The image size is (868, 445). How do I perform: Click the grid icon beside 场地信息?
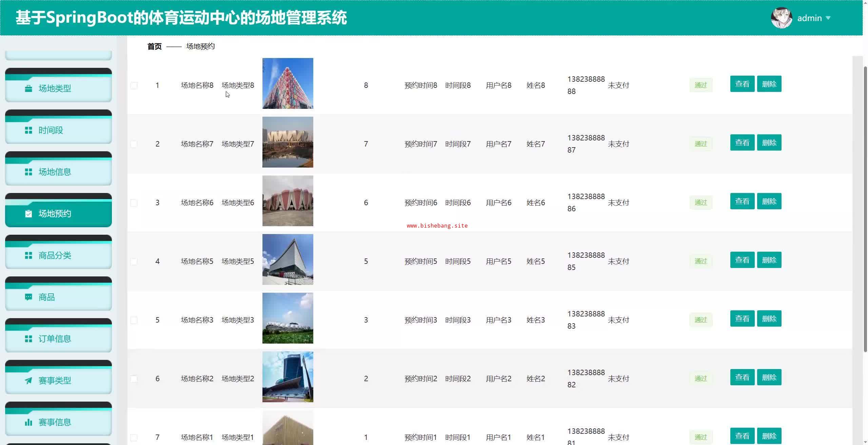[28, 172]
